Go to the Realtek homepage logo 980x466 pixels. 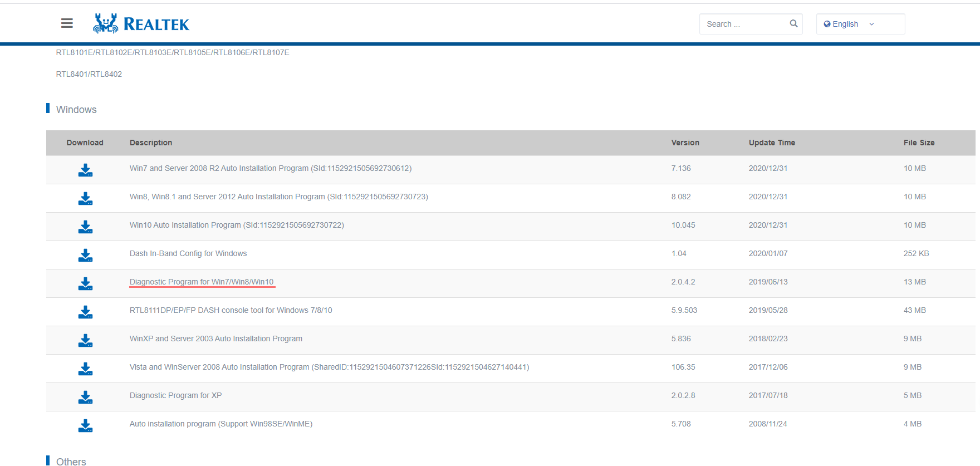tap(141, 24)
